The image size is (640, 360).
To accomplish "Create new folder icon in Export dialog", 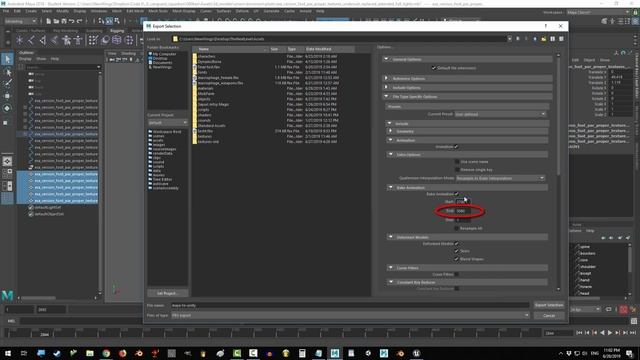I will 544,39.
